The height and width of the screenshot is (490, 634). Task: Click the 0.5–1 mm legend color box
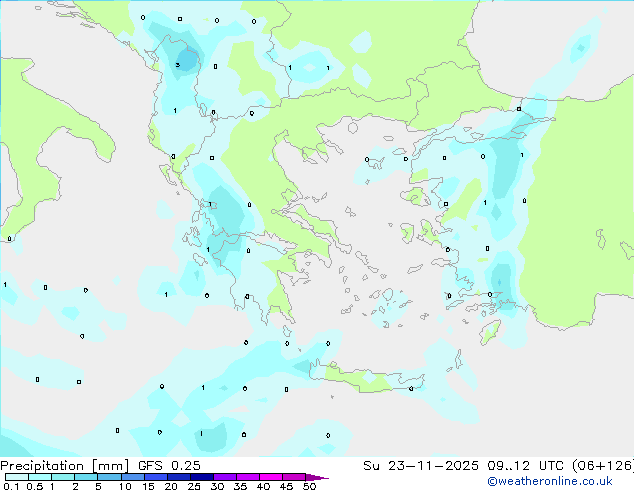pyautogui.click(x=40, y=477)
